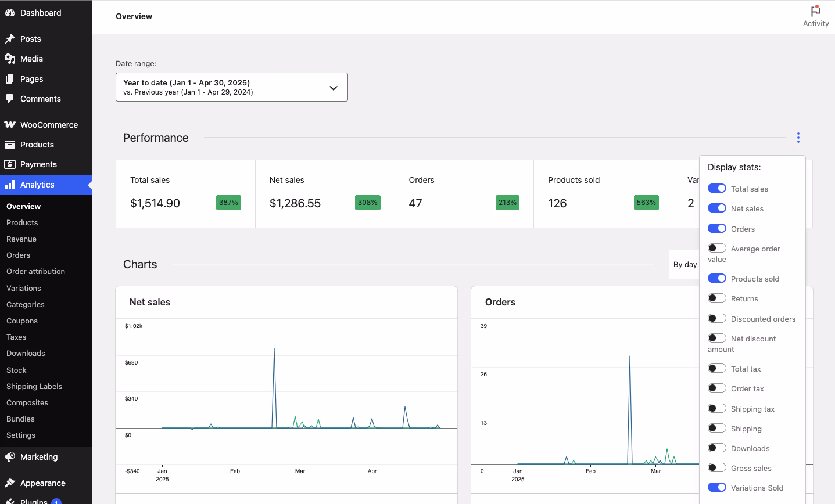Open the Marketing menu
This screenshot has height=504, width=835.
point(39,456)
